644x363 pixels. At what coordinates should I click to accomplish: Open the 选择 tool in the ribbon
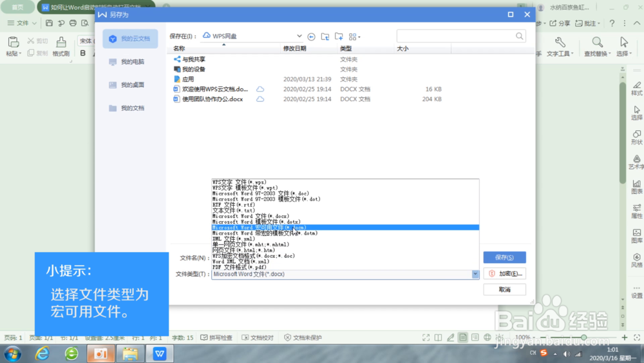(x=624, y=46)
